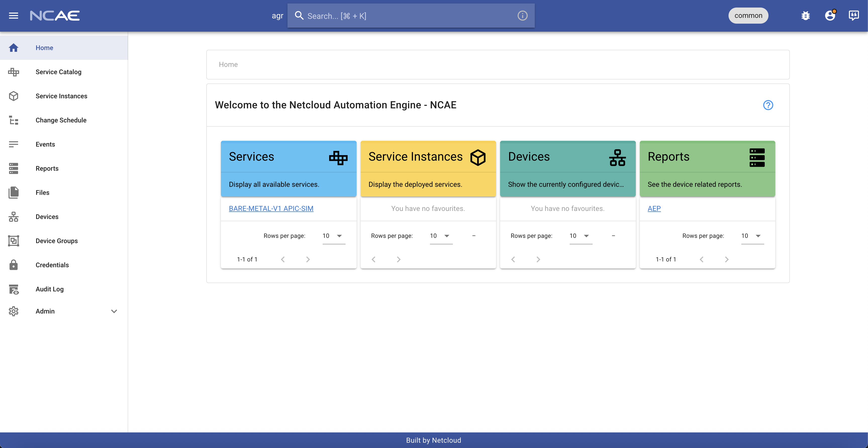Open rows per page dropdown in Reports card
868x448 pixels.
[752, 236]
